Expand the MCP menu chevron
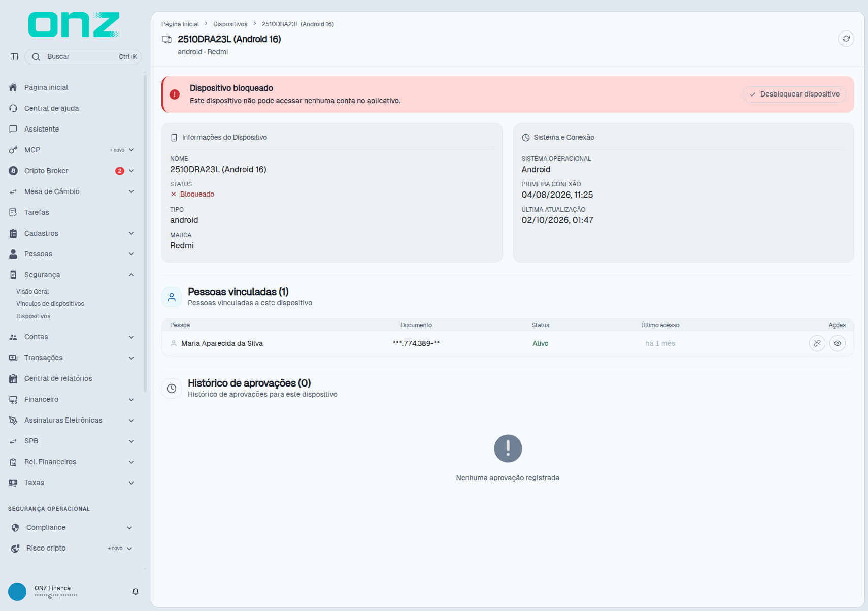The image size is (868, 611). tap(131, 150)
